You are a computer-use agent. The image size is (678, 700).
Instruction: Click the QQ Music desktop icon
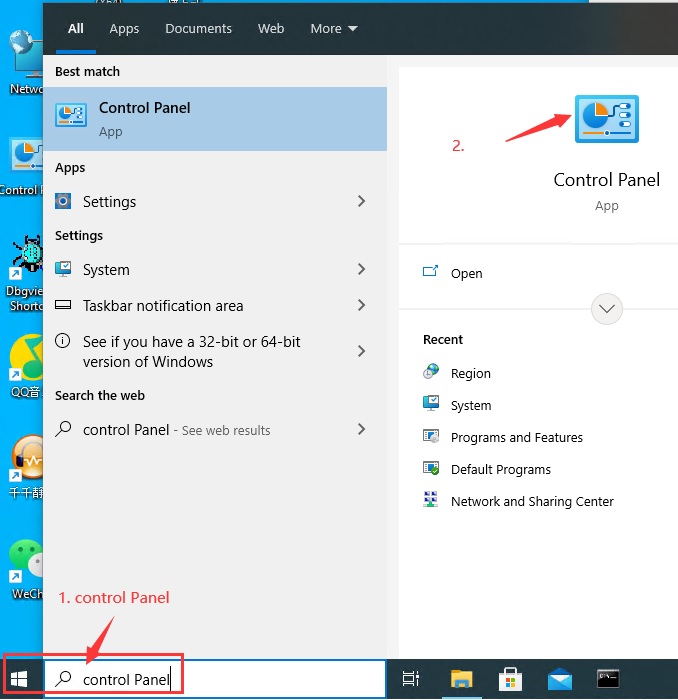[x=26, y=366]
